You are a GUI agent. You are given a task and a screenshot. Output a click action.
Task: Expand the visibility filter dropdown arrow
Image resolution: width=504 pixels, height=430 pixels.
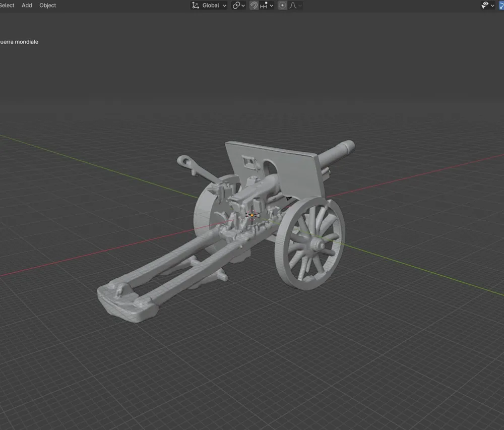point(492,6)
